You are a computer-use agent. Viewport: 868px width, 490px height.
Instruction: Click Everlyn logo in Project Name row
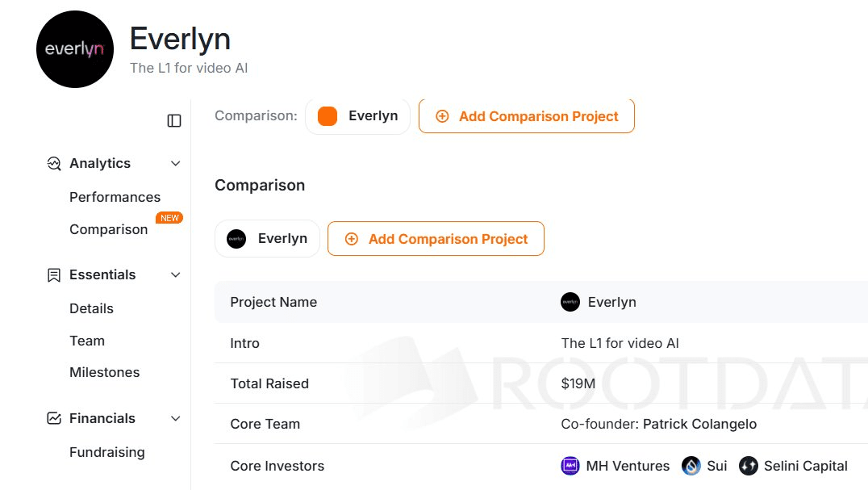coord(570,302)
